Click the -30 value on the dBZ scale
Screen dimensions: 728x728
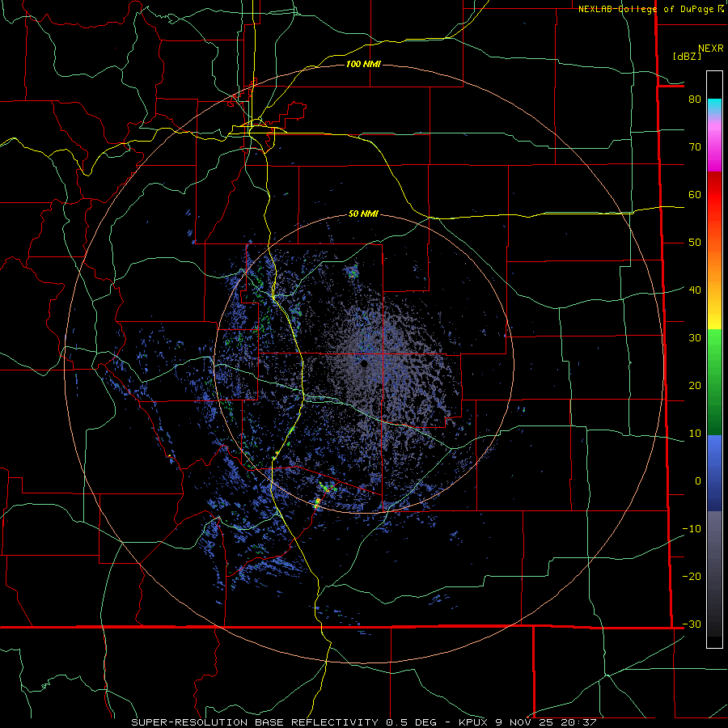692,624
